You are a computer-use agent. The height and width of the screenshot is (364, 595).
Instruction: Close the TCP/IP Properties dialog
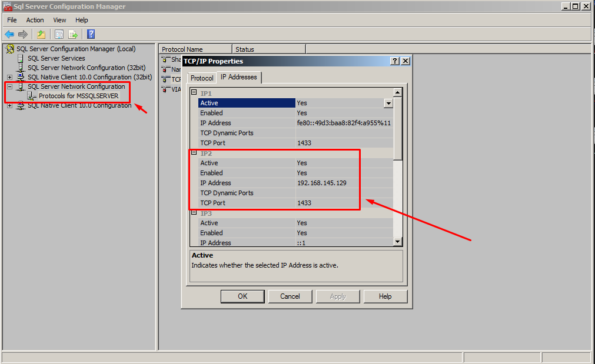(405, 61)
